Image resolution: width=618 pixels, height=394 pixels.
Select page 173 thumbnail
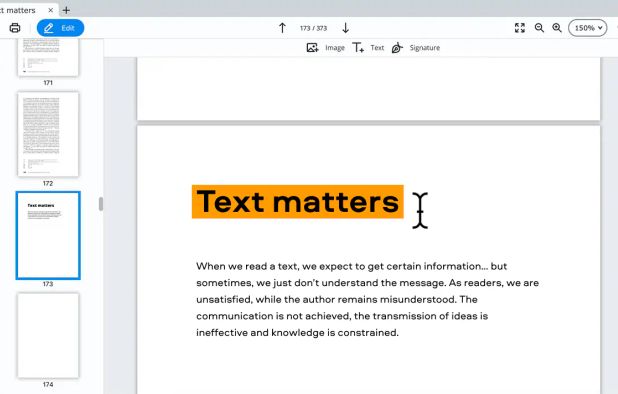(x=48, y=235)
